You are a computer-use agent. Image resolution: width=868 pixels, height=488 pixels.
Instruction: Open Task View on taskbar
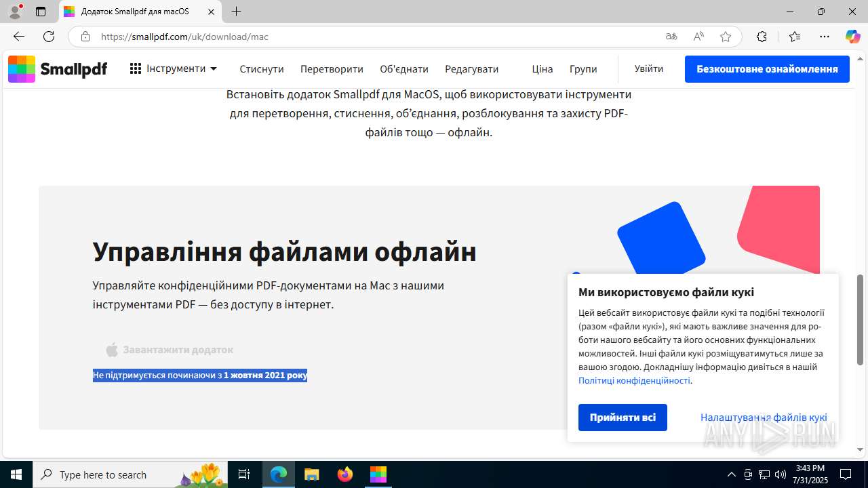click(x=245, y=474)
